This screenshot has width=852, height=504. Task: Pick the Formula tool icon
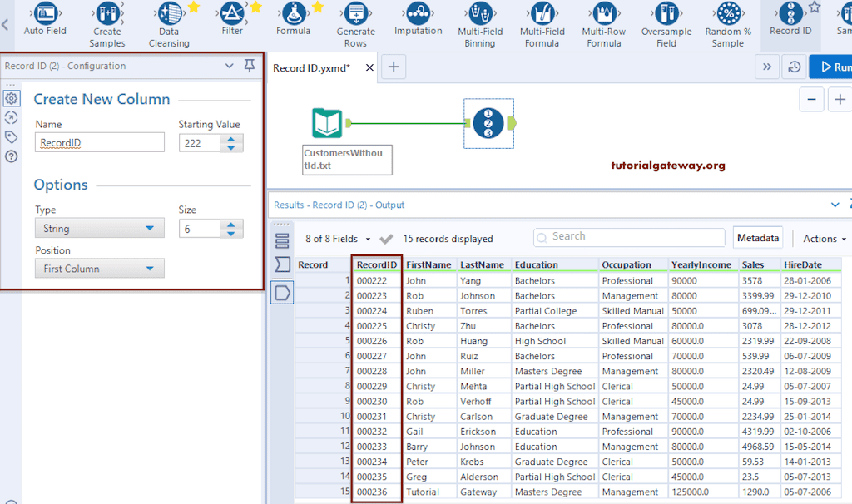(x=293, y=13)
